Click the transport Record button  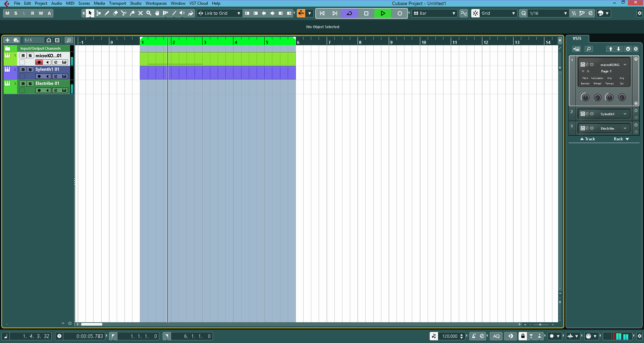point(399,13)
